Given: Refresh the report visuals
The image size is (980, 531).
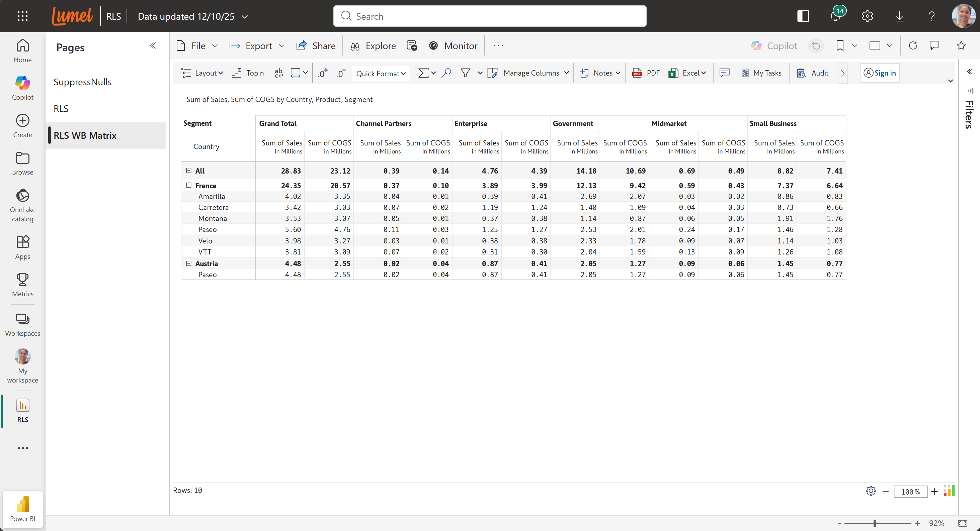Looking at the screenshot, I should [x=913, y=45].
